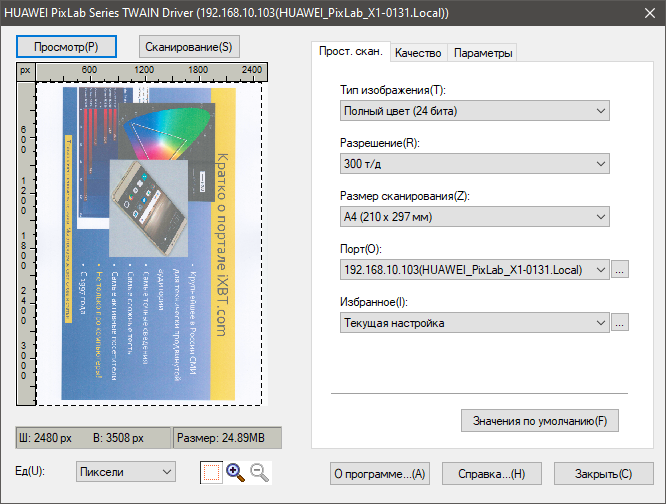This screenshot has height=504, width=666.
Task: Click the Размер: 24.89MB status field
Action: [227, 438]
